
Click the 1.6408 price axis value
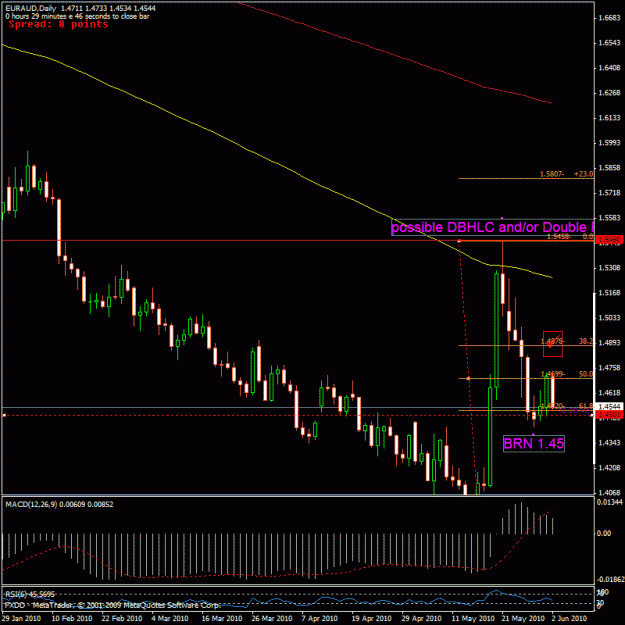[610, 68]
